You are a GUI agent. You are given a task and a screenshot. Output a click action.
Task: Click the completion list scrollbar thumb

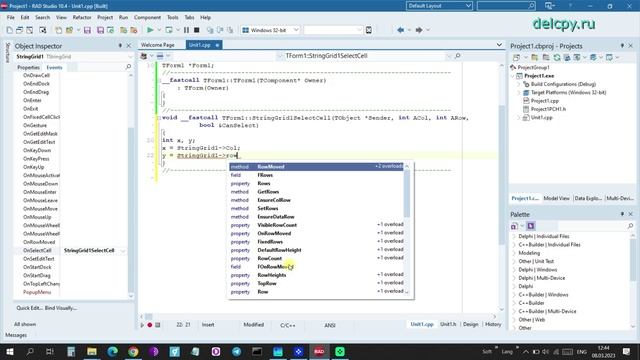pos(407,193)
